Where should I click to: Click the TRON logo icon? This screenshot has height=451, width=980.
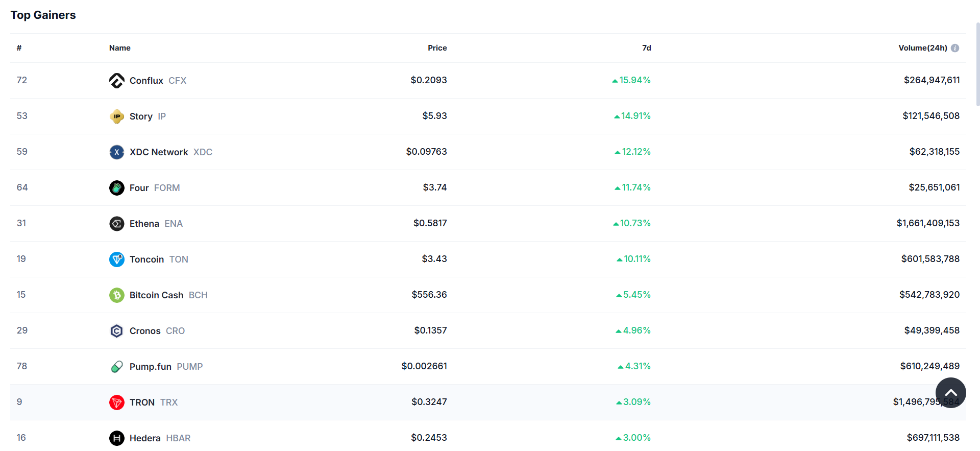pos(116,402)
